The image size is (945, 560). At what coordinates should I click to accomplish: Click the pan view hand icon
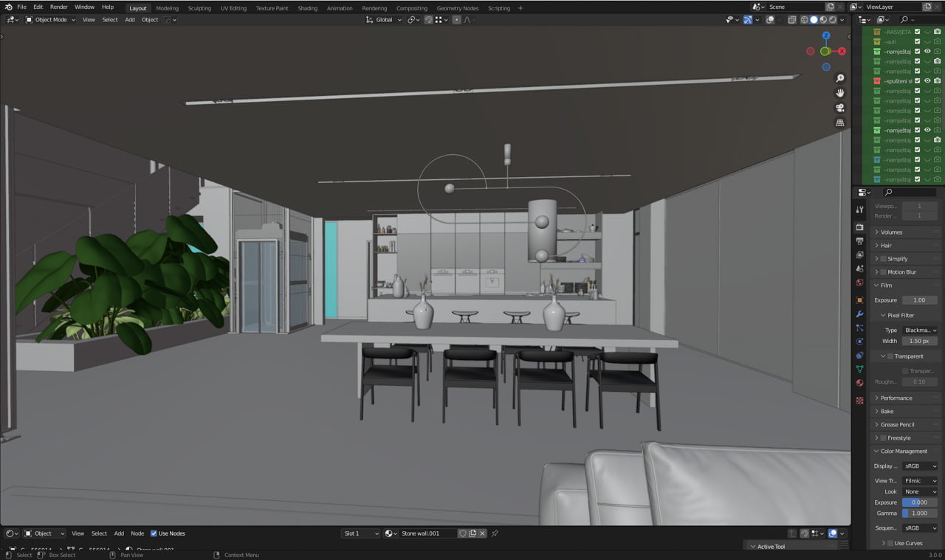coord(840,93)
